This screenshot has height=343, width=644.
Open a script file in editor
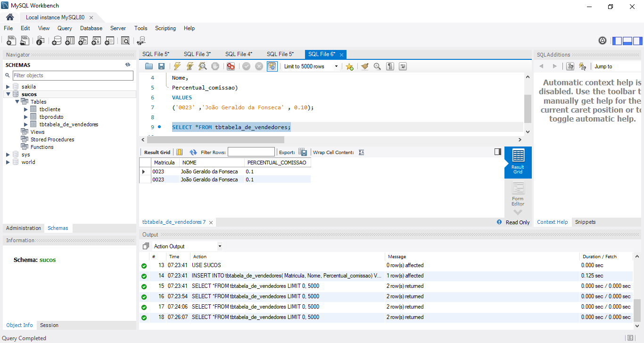(x=149, y=66)
